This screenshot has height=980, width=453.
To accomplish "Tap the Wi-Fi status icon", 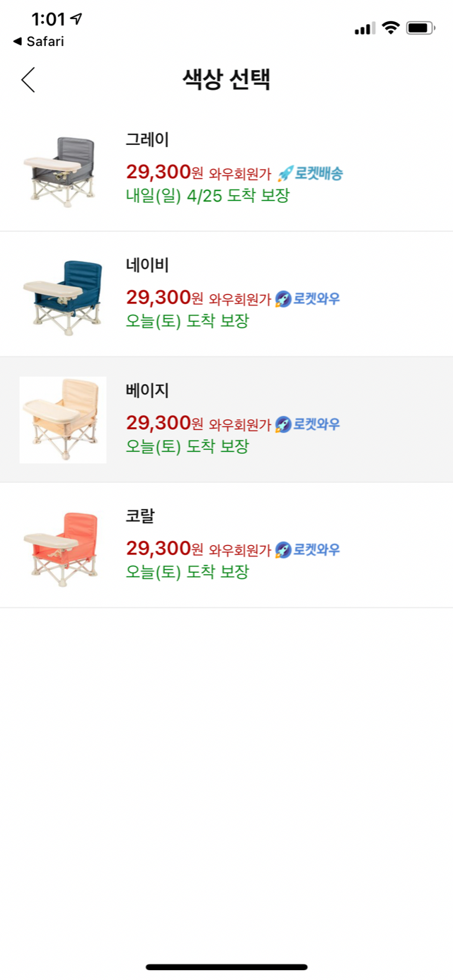I will tap(391, 28).
